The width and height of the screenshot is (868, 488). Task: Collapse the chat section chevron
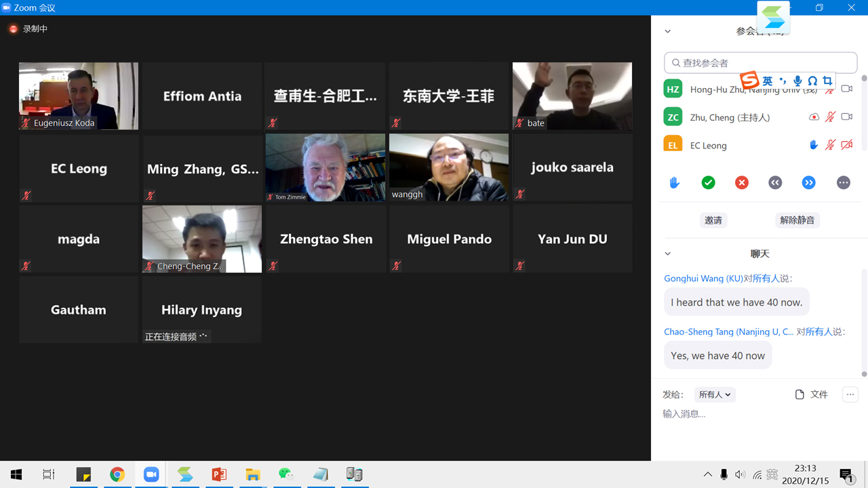[x=667, y=253]
